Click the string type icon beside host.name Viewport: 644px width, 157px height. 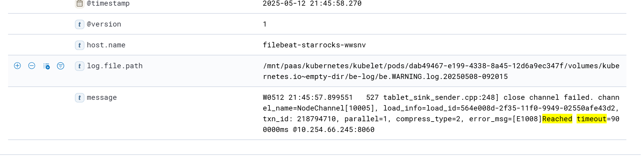(x=79, y=45)
